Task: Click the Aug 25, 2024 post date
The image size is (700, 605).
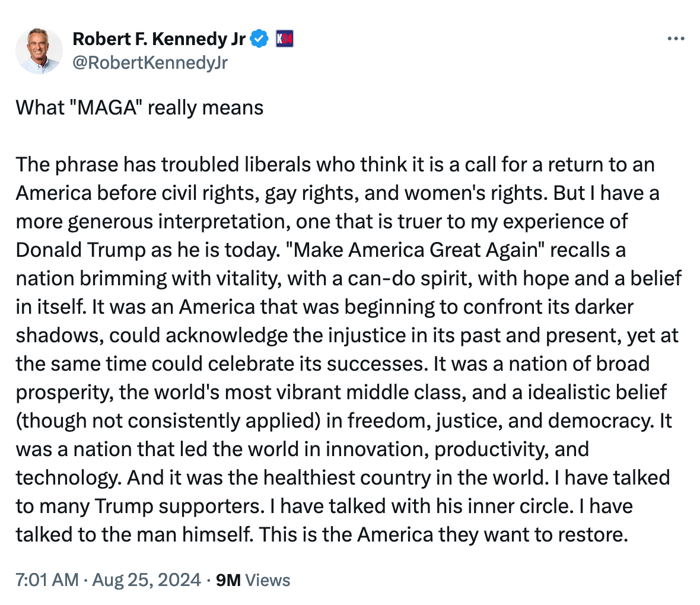Action: [147, 579]
